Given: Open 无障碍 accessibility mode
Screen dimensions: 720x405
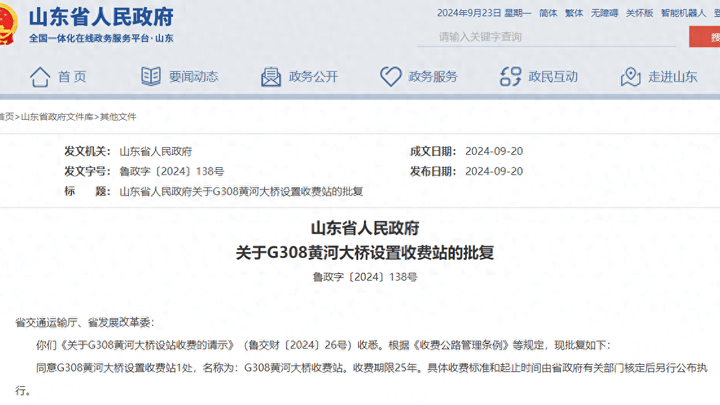Looking at the screenshot, I should tap(604, 13).
